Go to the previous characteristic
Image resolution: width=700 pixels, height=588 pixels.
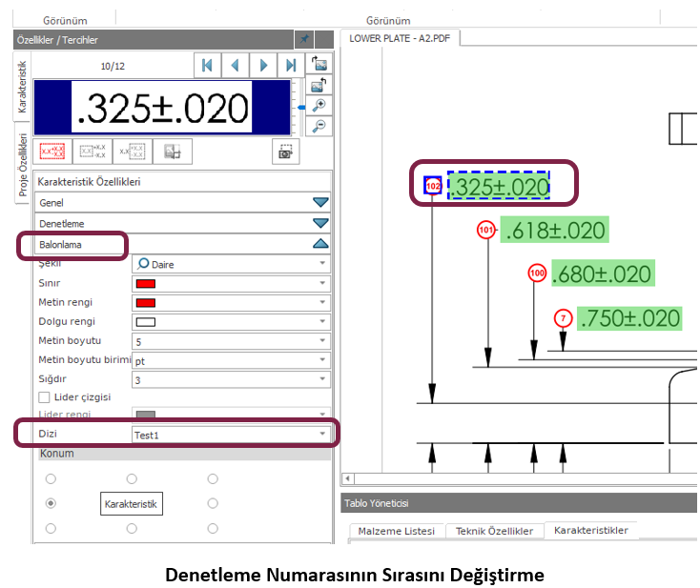(x=235, y=66)
